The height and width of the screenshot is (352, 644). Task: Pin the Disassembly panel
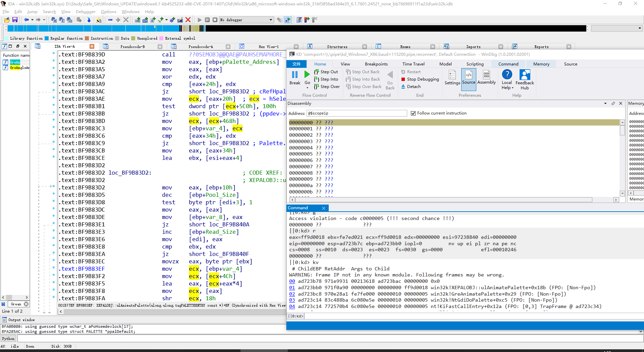tap(613, 103)
